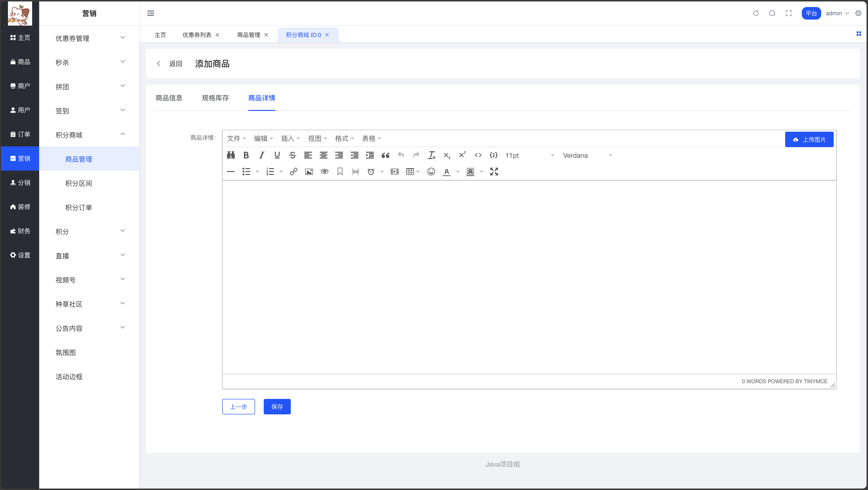Click the source code icon

click(478, 155)
